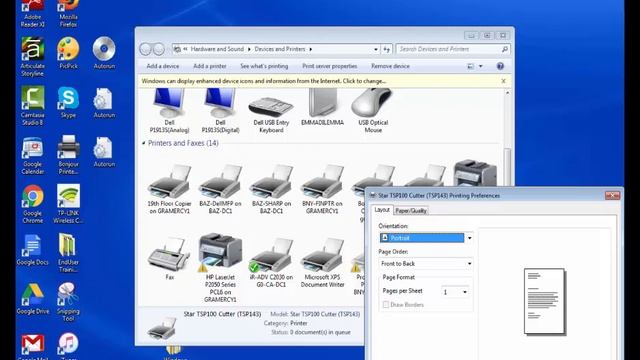Go to Hardware and Sound breadcrumb
The width and height of the screenshot is (640, 360).
(x=217, y=49)
